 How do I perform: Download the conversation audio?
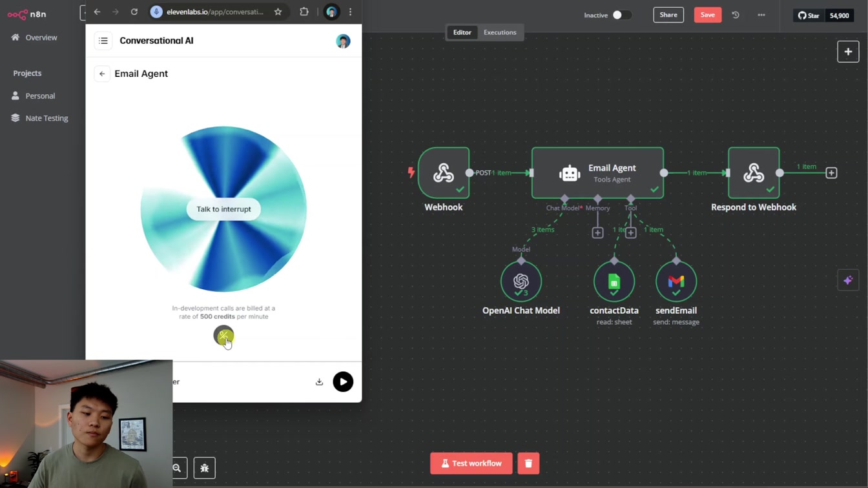(319, 381)
